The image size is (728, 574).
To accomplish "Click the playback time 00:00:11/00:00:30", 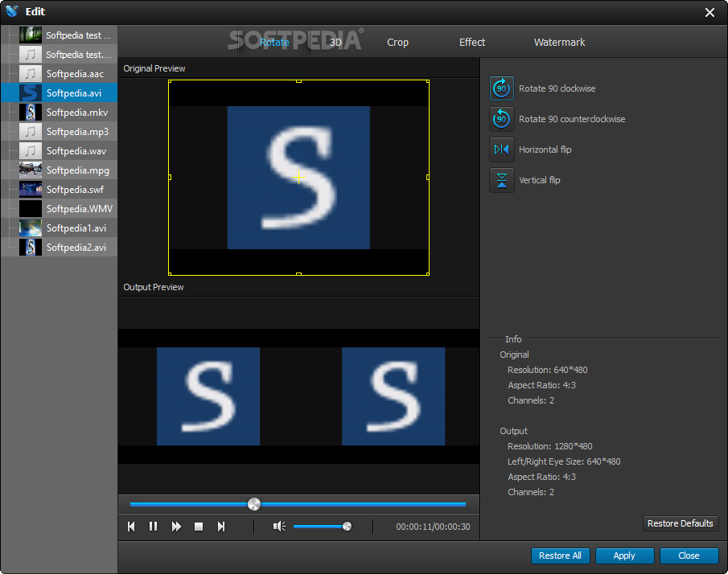I will pyautogui.click(x=433, y=527).
